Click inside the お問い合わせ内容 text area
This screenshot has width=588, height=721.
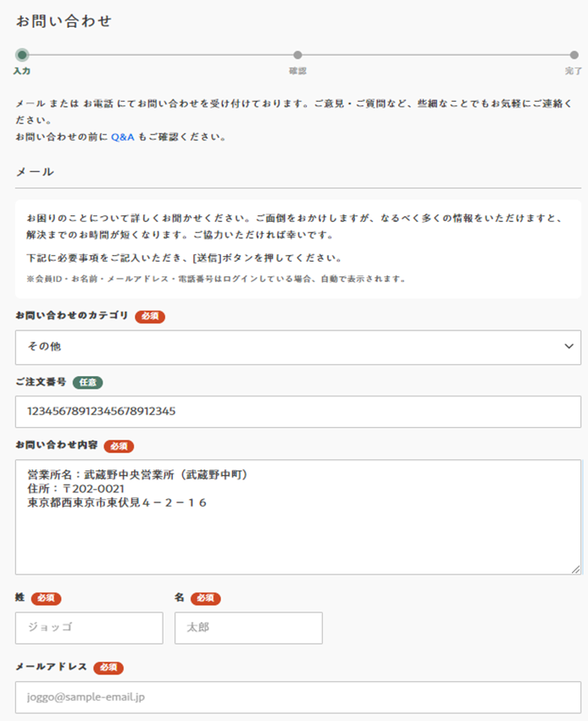coord(297,534)
